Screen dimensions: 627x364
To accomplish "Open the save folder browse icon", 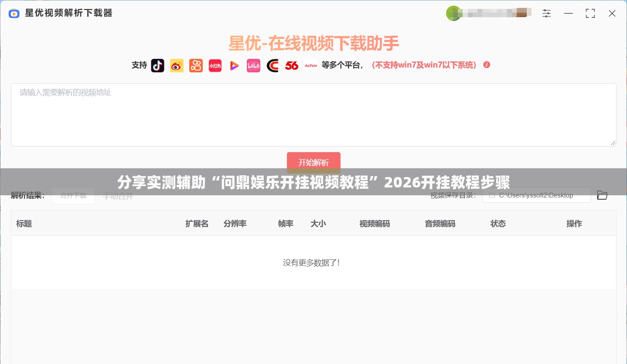I will [x=602, y=195].
